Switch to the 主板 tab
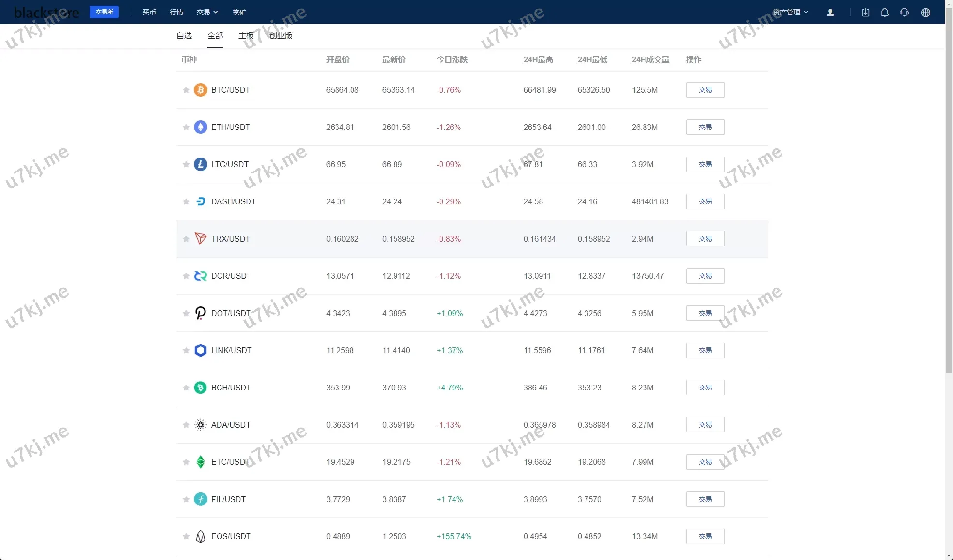Image resolution: width=953 pixels, height=560 pixels. [246, 36]
